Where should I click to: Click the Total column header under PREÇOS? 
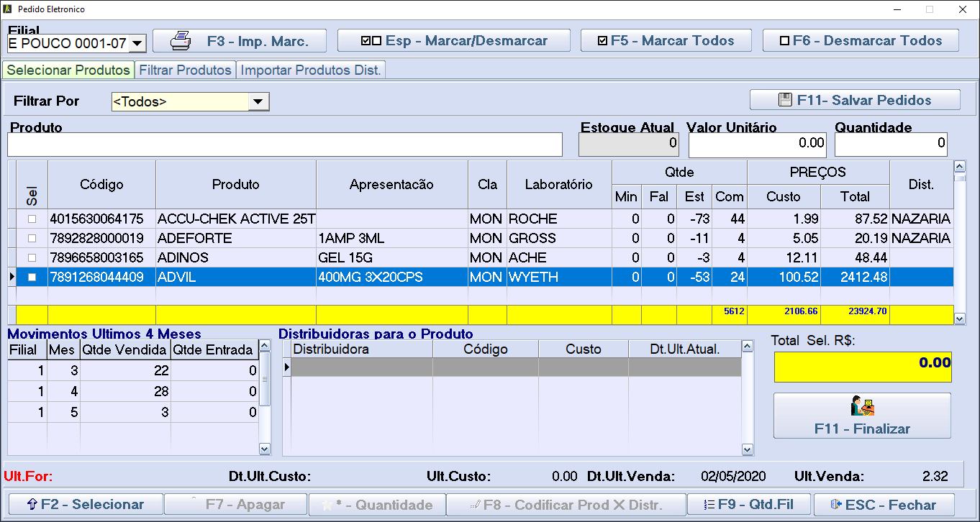(x=855, y=196)
